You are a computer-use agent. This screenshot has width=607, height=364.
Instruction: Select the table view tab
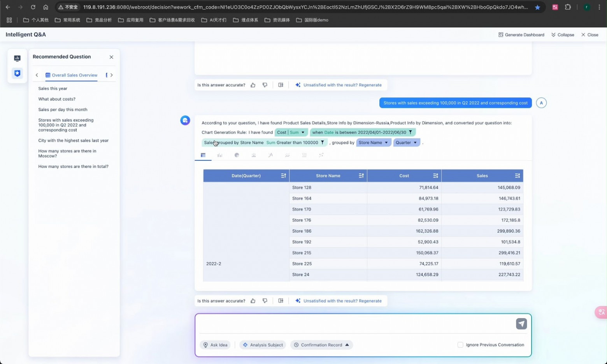(203, 155)
